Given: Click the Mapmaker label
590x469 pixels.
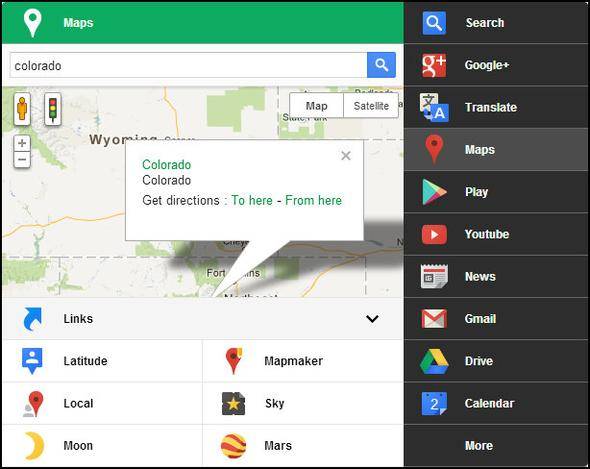Looking at the screenshot, I should pos(293,361).
